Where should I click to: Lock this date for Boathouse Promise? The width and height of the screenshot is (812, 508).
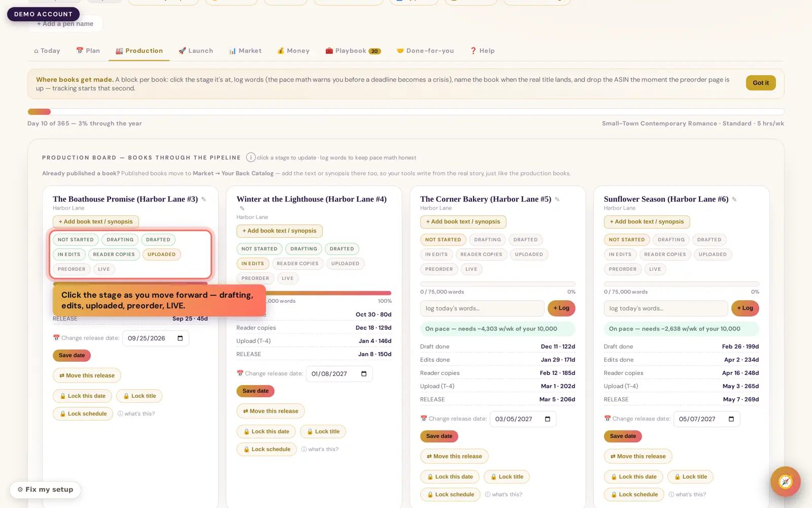[83, 396]
